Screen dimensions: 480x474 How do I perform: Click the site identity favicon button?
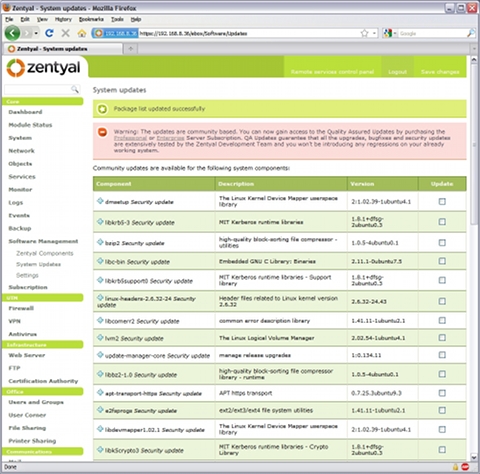[115, 33]
